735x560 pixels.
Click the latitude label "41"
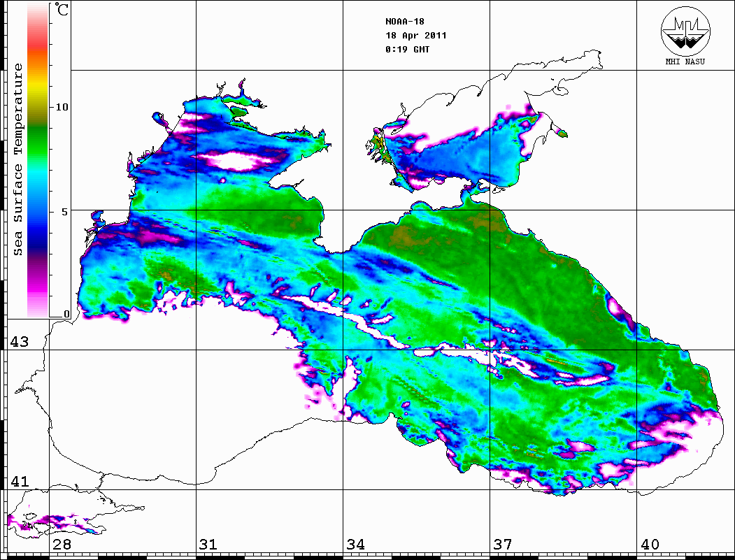[x=19, y=481]
